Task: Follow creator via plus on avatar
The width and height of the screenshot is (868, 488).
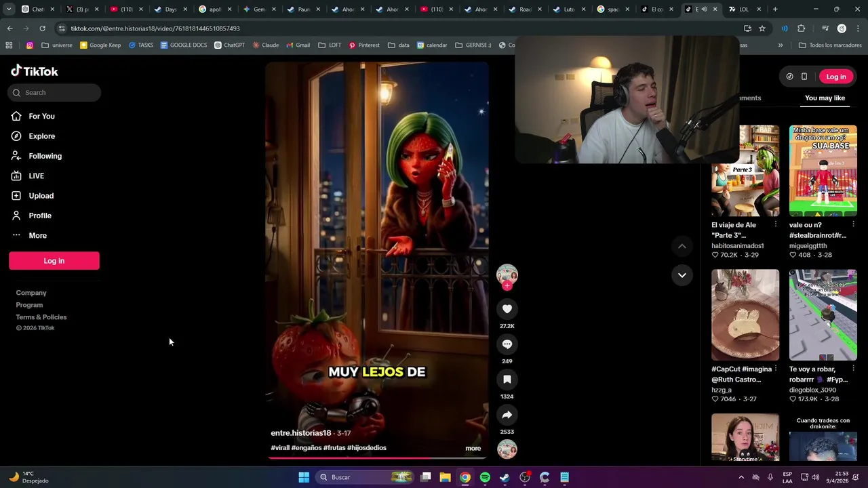Action: 507,285
